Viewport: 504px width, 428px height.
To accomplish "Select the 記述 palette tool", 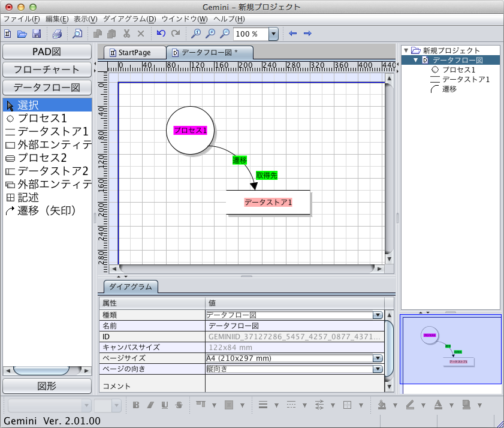I will click(47, 197).
